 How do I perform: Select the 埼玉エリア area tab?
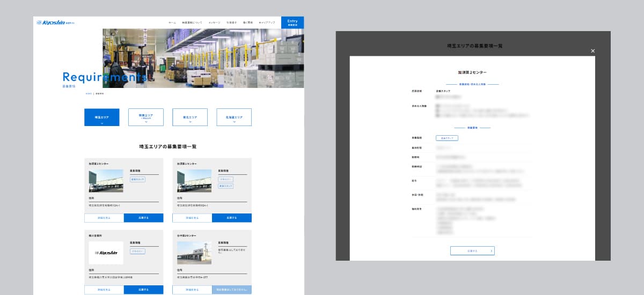point(102,117)
